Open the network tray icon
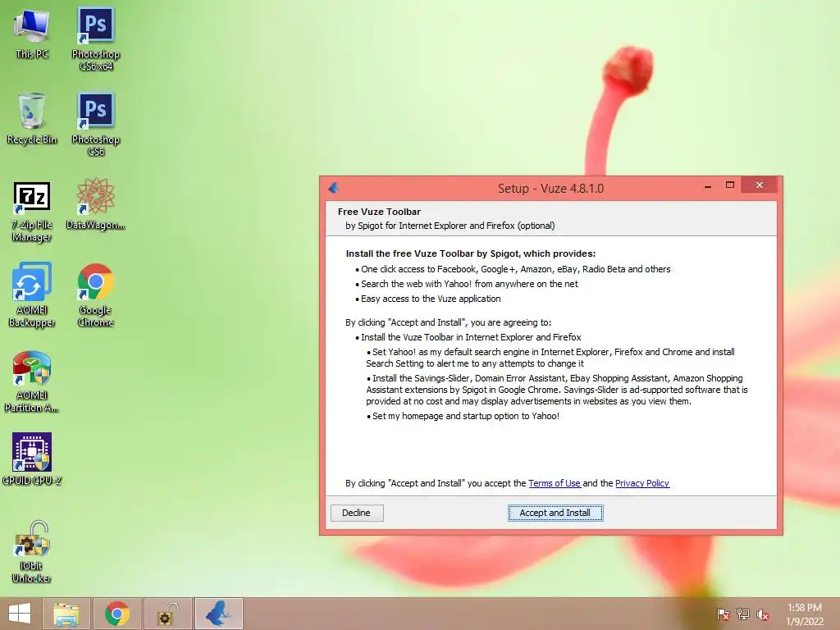This screenshot has height=630, width=840. pos(742,614)
